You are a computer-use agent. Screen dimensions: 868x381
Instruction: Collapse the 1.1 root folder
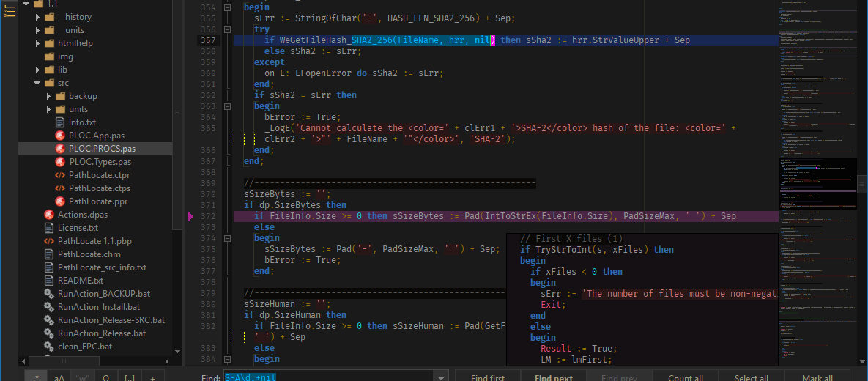coord(26,4)
